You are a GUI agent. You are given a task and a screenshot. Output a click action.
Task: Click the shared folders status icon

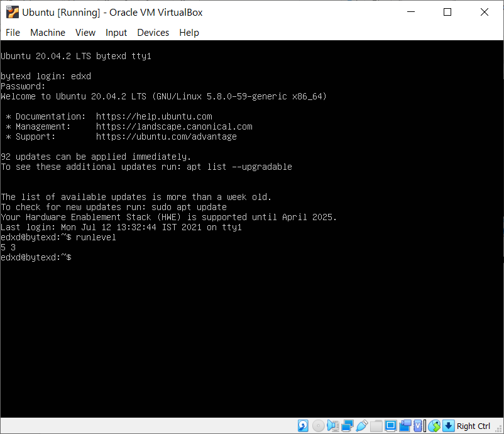(376, 426)
